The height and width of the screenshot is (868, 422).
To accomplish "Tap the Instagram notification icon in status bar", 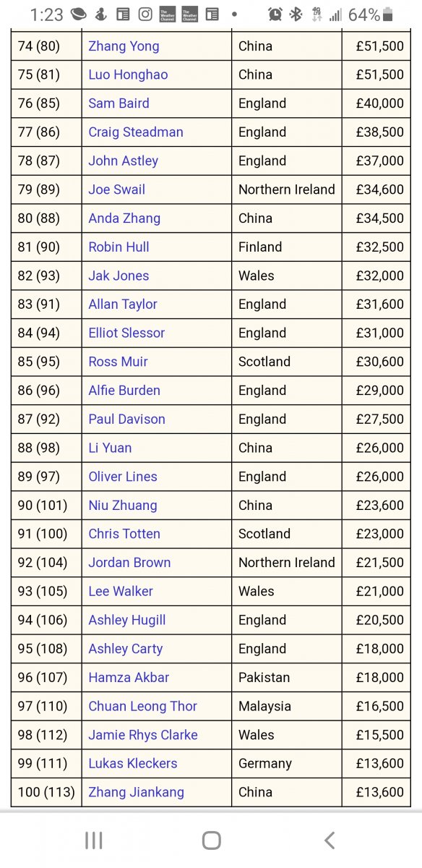I will coord(145,14).
